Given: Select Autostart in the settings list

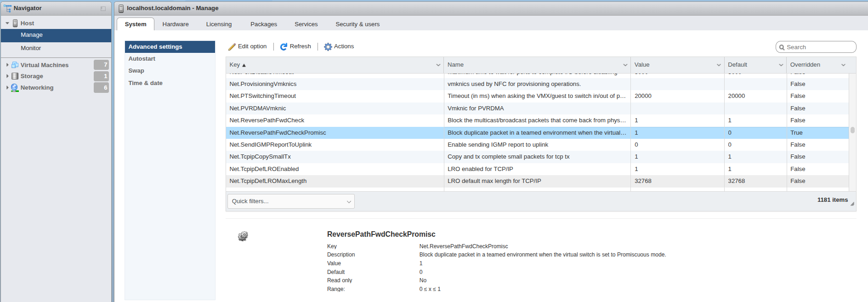Looking at the screenshot, I should 142,59.
